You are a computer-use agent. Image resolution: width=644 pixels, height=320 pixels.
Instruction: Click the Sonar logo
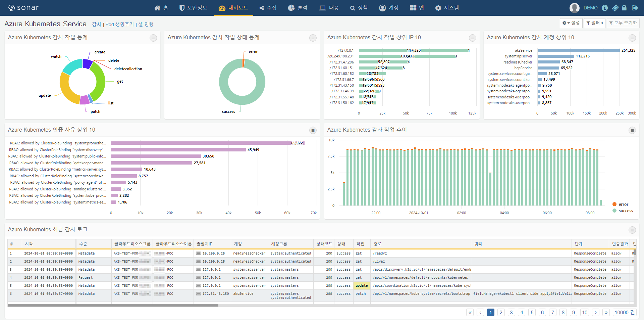click(x=23, y=8)
